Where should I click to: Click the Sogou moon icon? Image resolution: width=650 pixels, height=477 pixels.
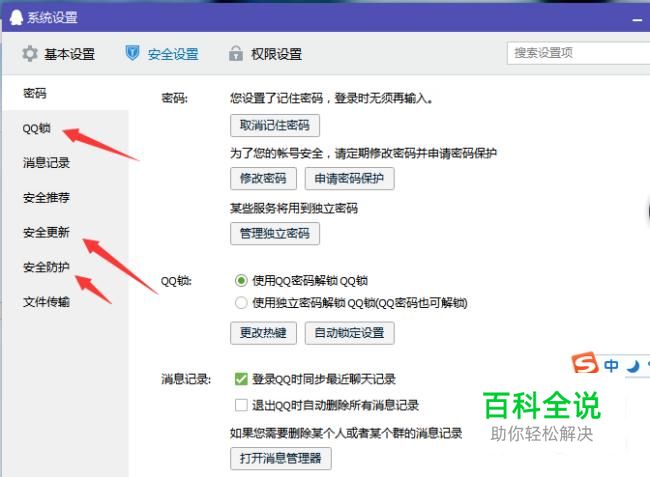(633, 366)
